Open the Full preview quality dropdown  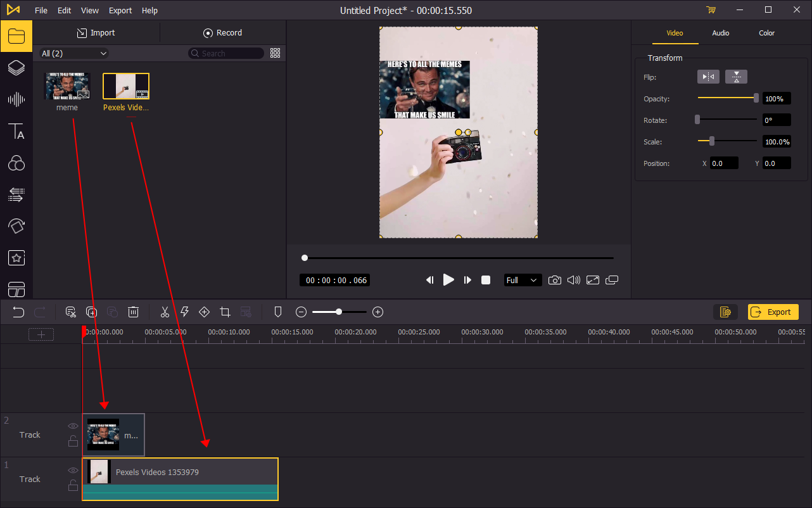523,280
